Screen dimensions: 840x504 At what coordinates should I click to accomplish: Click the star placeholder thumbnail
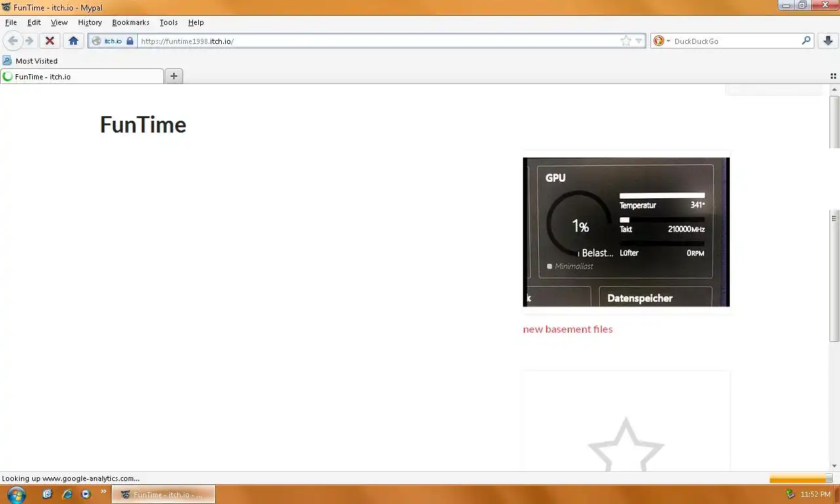tap(626, 421)
